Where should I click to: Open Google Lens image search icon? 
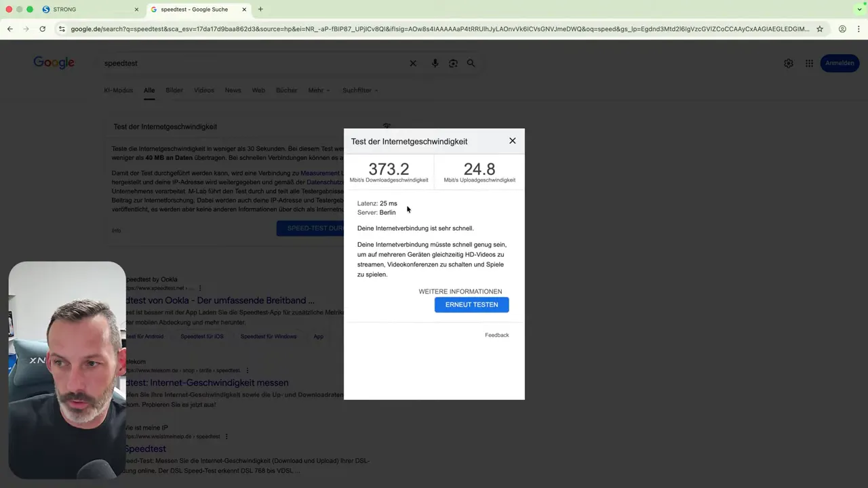click(x=453, y=63)
